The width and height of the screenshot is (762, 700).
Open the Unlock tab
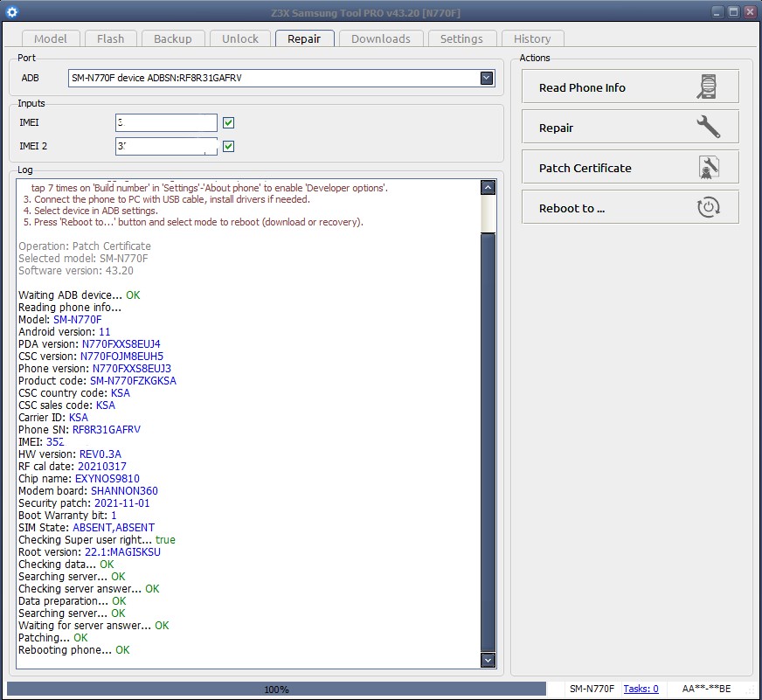(x=240, y=38)
